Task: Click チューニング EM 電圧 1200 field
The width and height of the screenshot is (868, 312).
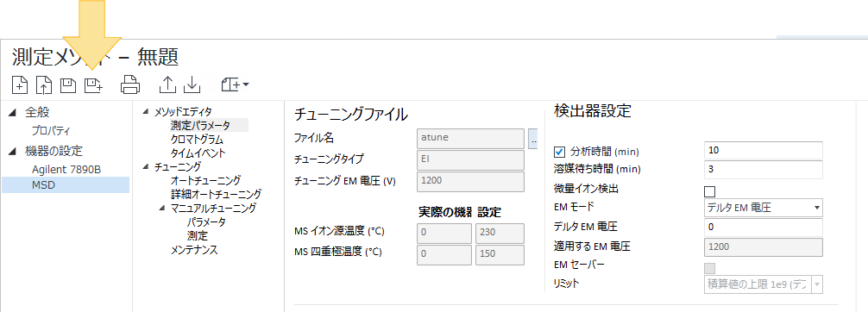Action: 470,182
